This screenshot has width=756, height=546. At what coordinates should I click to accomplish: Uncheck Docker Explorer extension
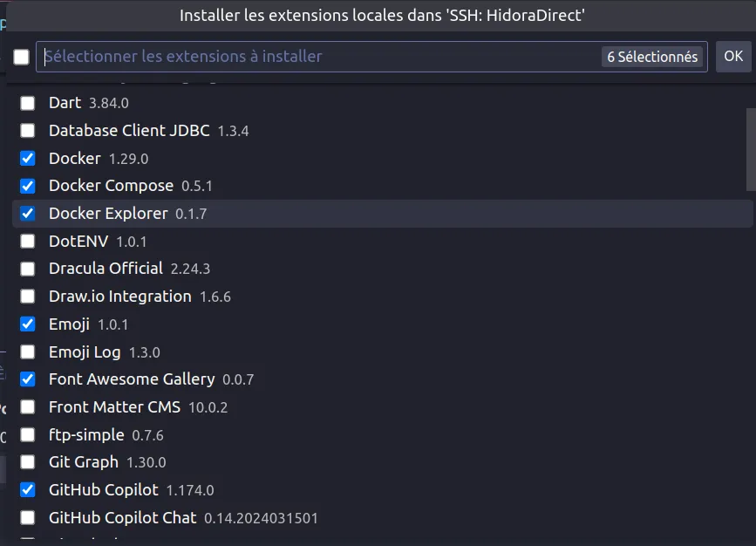pos(28,214)
